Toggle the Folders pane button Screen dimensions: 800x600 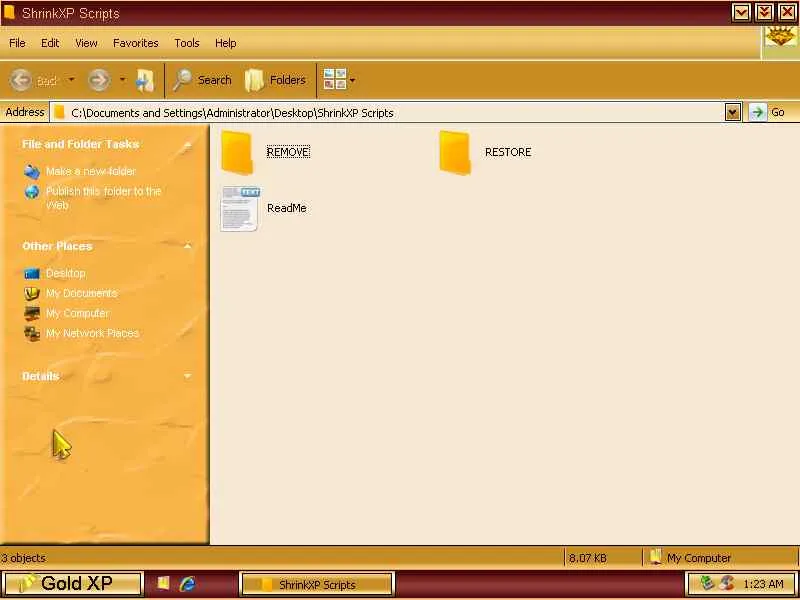pyautogui.click(x=276, y=80)
